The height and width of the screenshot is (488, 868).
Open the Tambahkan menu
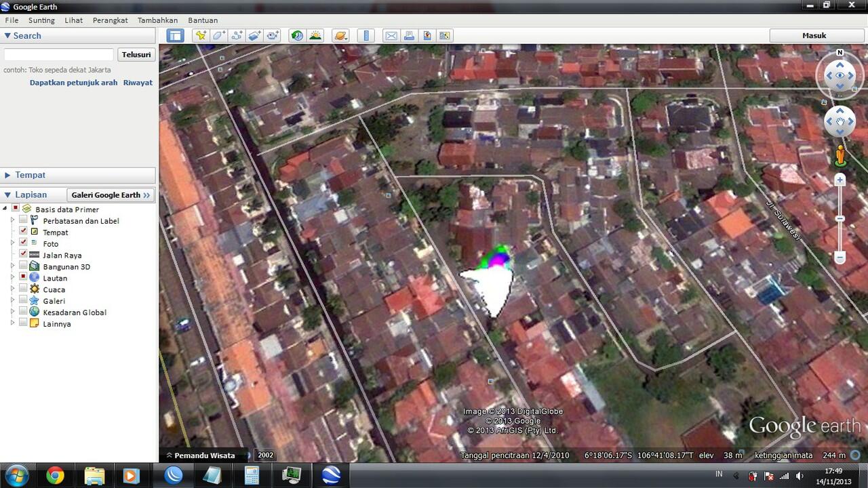pyautogui.click(x=157, y=20)
